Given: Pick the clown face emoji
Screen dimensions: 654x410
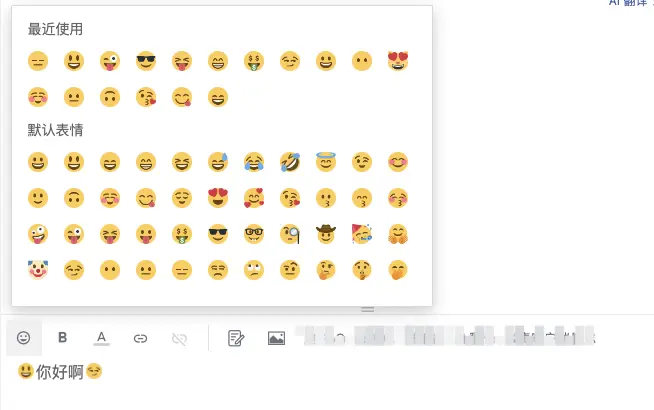Looking at the screenshot, I should [x=38, y=269].
